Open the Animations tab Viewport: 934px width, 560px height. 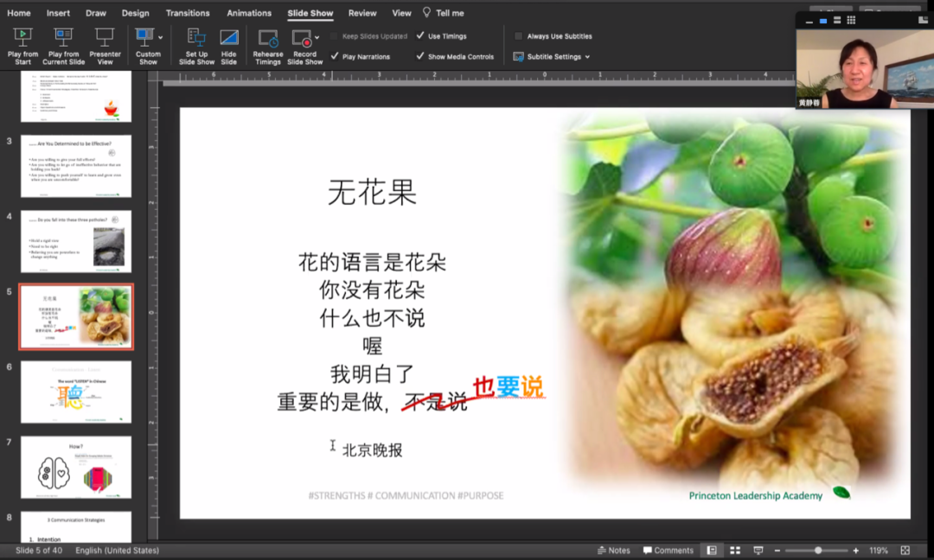point(249,12)
